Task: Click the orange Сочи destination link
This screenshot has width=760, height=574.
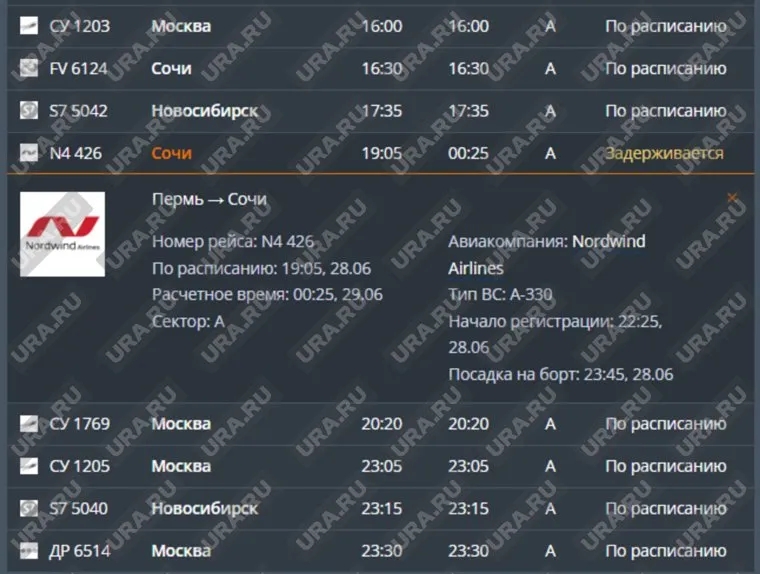Action: coord(171,154)
